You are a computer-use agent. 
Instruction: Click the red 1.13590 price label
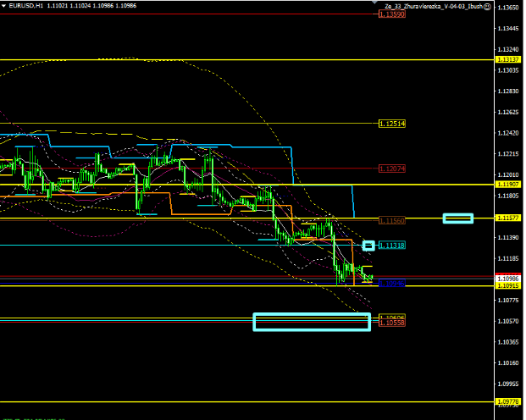point(392,14)
